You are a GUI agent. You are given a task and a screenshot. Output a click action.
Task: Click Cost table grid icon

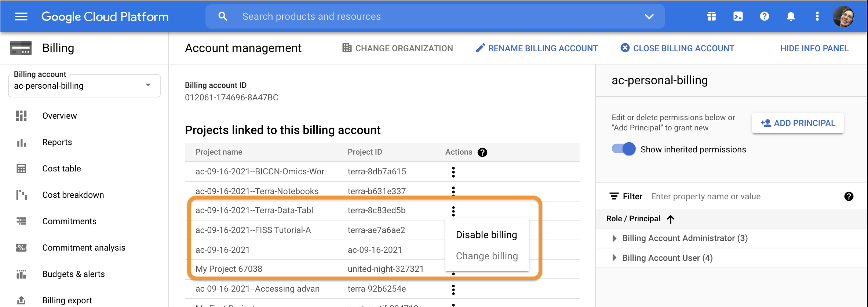click(x=21, y=169)
